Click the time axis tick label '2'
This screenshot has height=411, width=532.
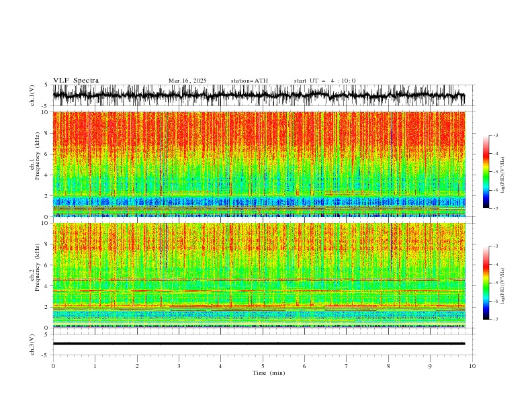coord(137,366)
